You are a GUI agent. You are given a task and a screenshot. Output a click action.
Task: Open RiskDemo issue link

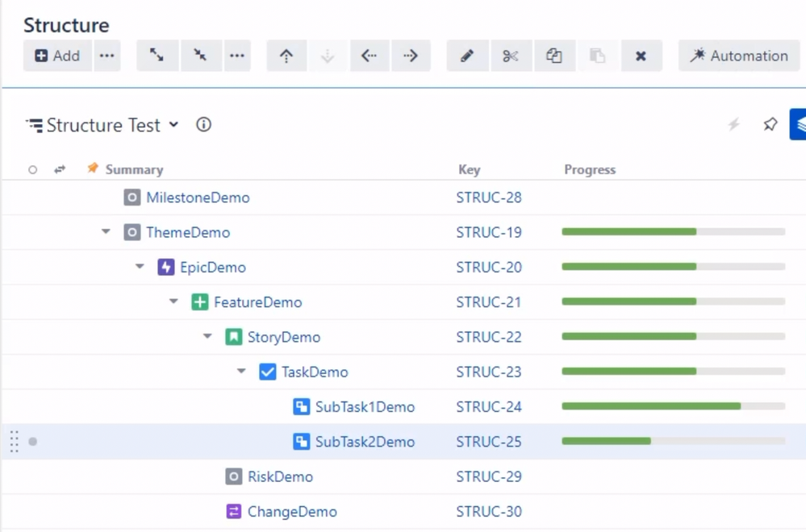coord(280,477)
